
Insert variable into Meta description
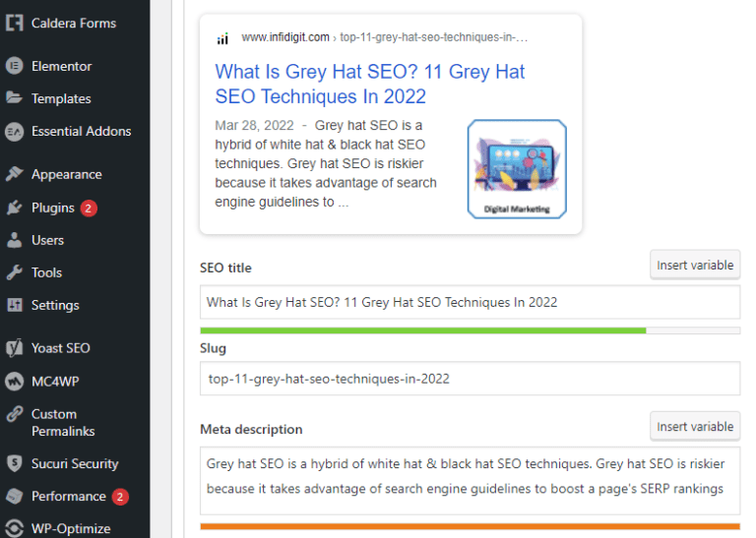tap(695, 426)
